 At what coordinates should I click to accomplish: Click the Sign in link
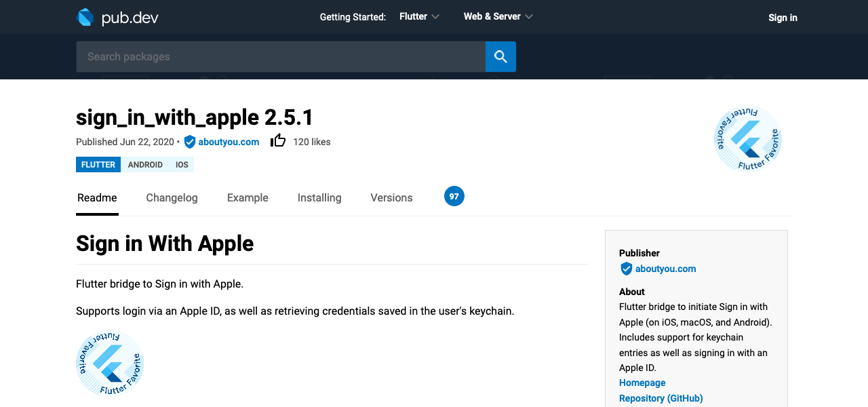pyautogui.click(x=783, y=18)
